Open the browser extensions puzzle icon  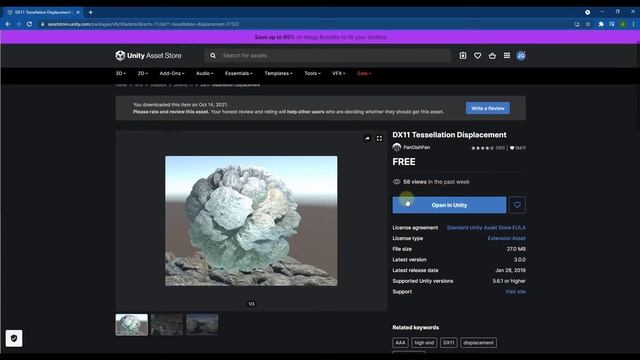tap(601, 24)
